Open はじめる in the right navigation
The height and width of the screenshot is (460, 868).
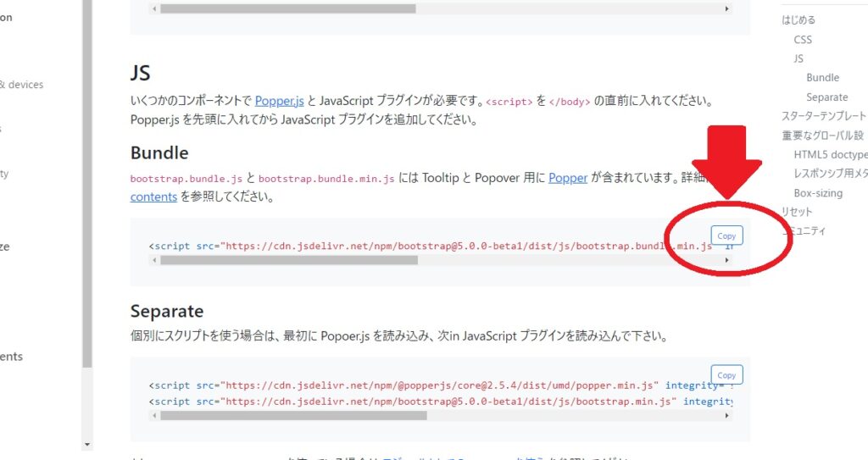pos(798,20)
